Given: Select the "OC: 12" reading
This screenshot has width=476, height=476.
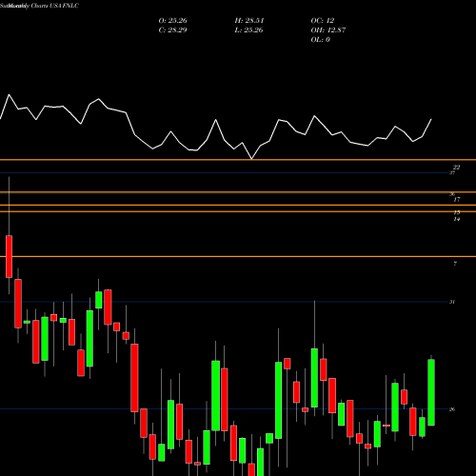Looking at the screenshot, I should tap(323, 21).
